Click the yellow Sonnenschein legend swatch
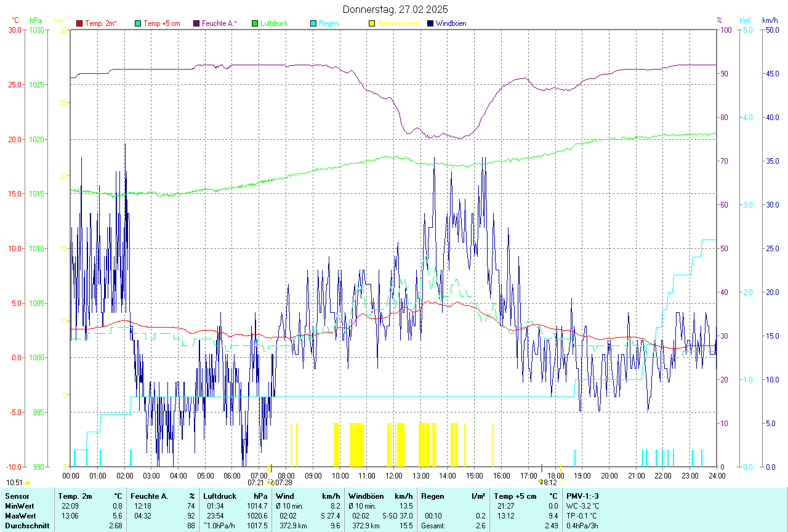 pos(372,23)
